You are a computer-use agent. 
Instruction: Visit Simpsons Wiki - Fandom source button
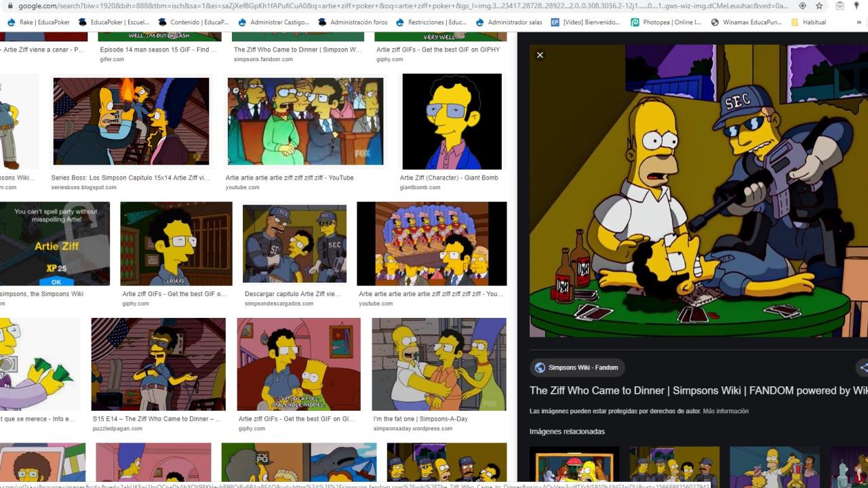click(577, 367)
